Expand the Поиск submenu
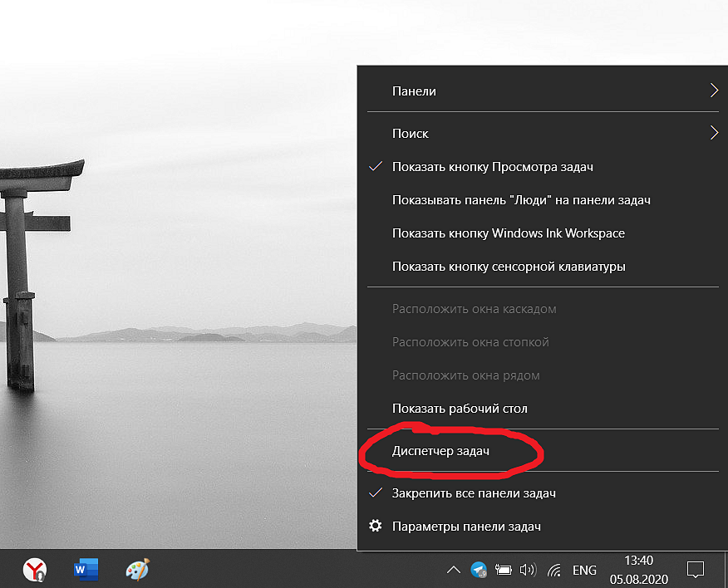The height and width of the screenshot is (588, 728). [x=543, y=133]
